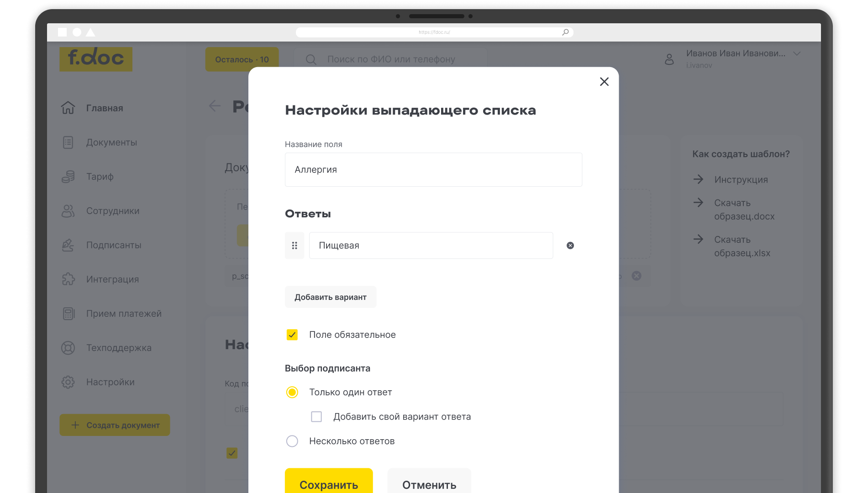Click the drag handle beside Пищевая answer

click(x=295, y=246)
